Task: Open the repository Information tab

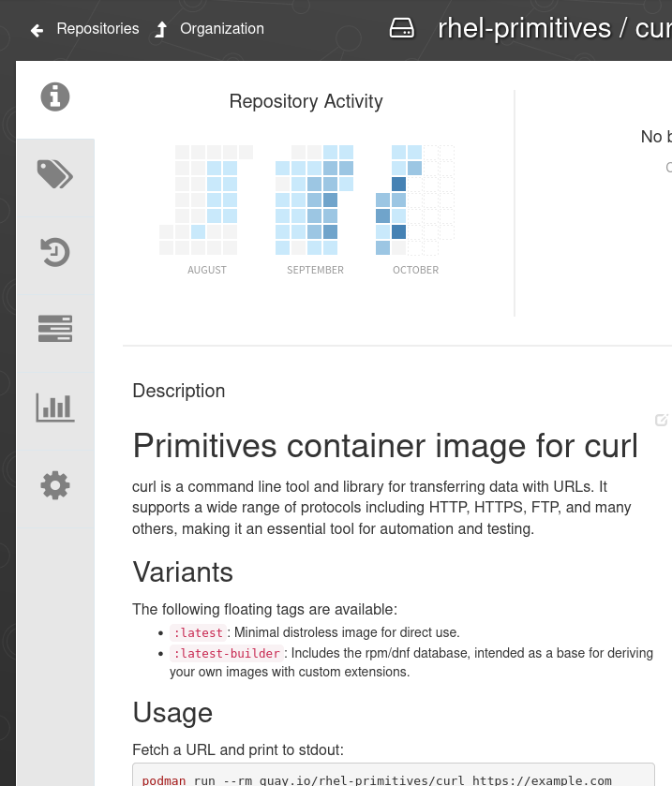Action: pos(55,97)
